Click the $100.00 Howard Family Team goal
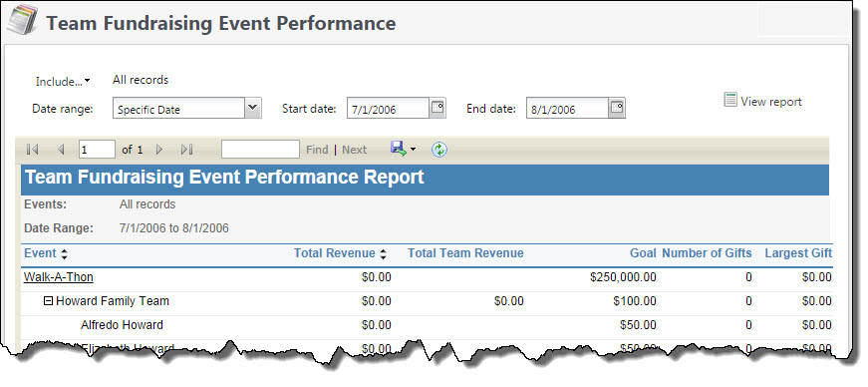Image resolution: width=868 pixels, height=387 pixels. click(635, 301)
